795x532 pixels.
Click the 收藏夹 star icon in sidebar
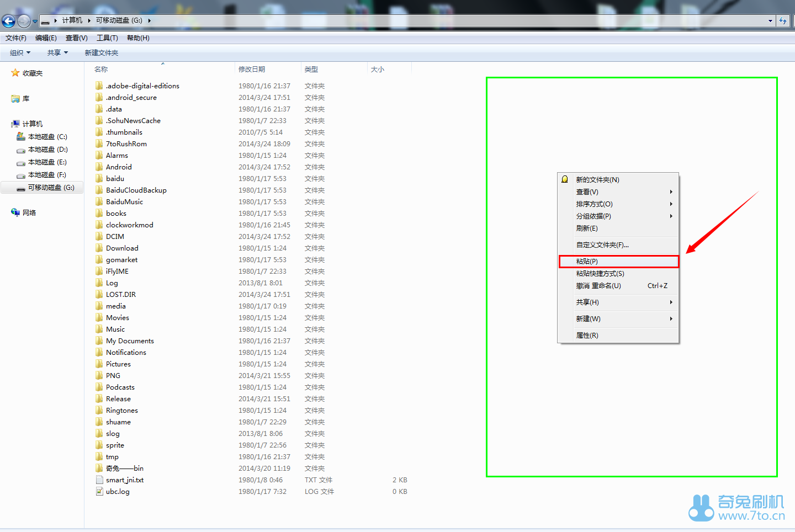[15, 73]
